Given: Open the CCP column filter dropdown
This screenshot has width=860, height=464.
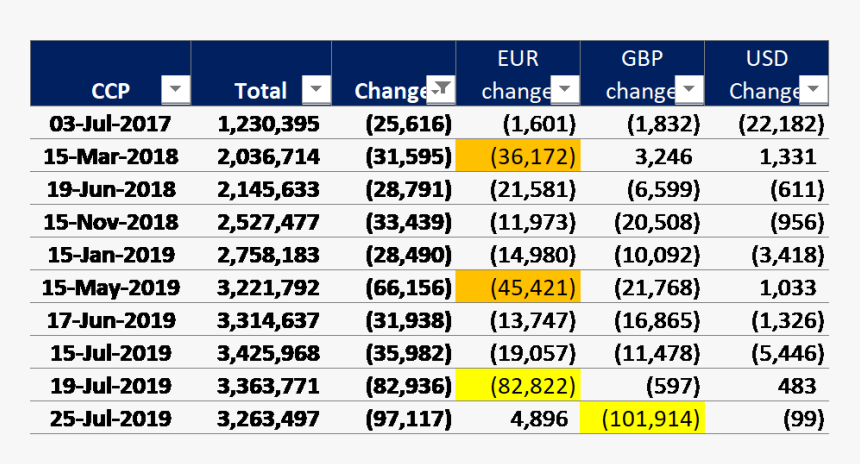Looking at the screenshot, I should [x=175, y=91].
